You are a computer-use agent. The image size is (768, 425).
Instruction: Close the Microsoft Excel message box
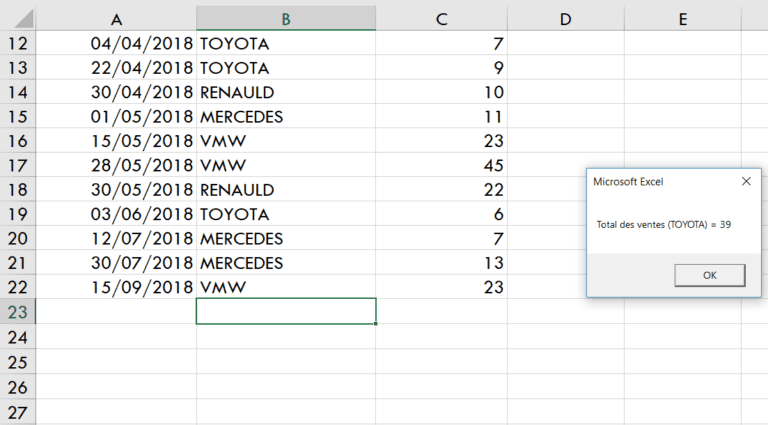pos(746,182)
